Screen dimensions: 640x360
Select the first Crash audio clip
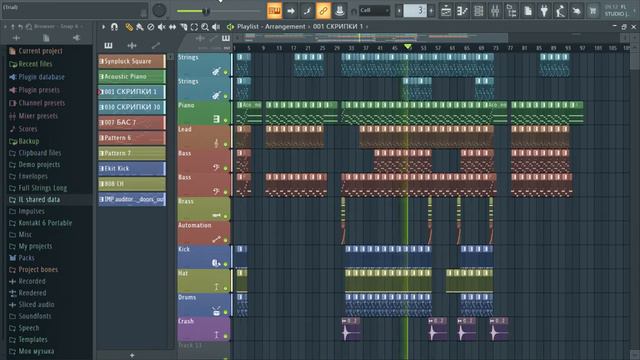(351, 329)
